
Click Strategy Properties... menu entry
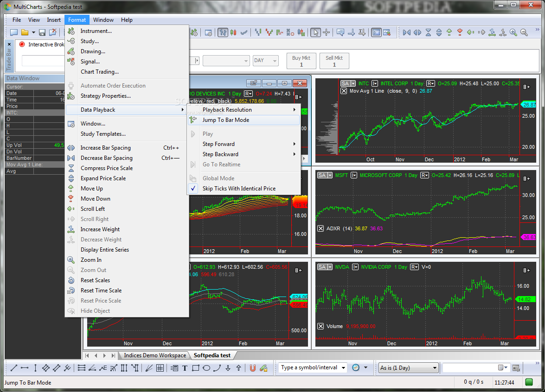pyautogui.click(x=127, y=96)
